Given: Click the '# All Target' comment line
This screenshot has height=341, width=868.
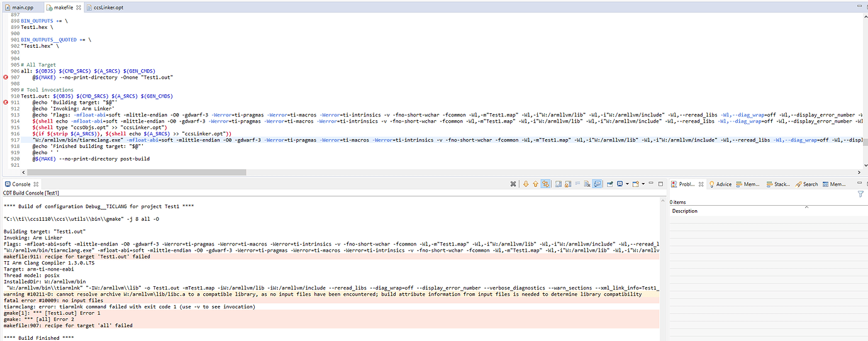Looking at the screenshot, I should click(x=38, y=65).
